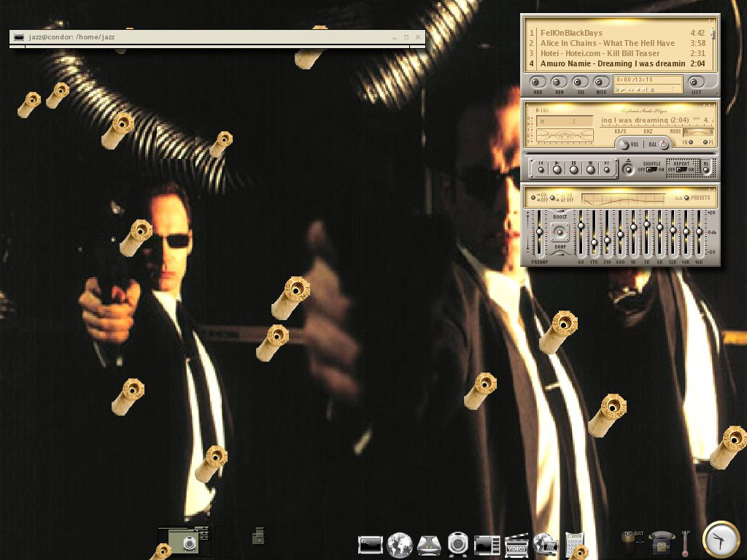Click the Pause button in player
Viewport: 747px width, 560px height.
[573, 168]
